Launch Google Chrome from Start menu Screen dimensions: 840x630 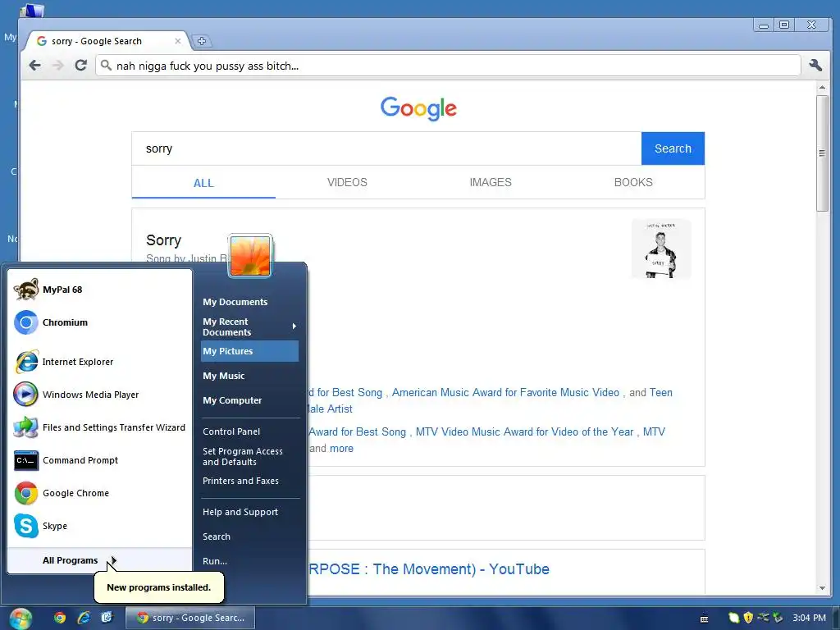(99, 493)
